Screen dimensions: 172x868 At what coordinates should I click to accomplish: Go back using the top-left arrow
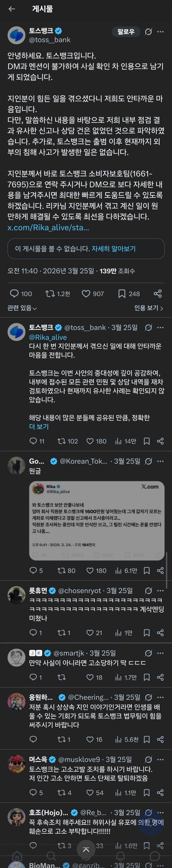click(x=12, y=9)
